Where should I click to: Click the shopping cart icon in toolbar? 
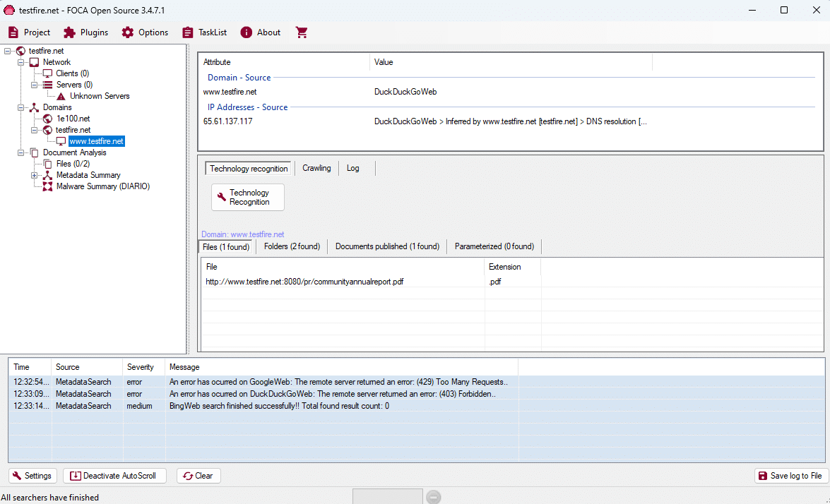tap(302, 32)
